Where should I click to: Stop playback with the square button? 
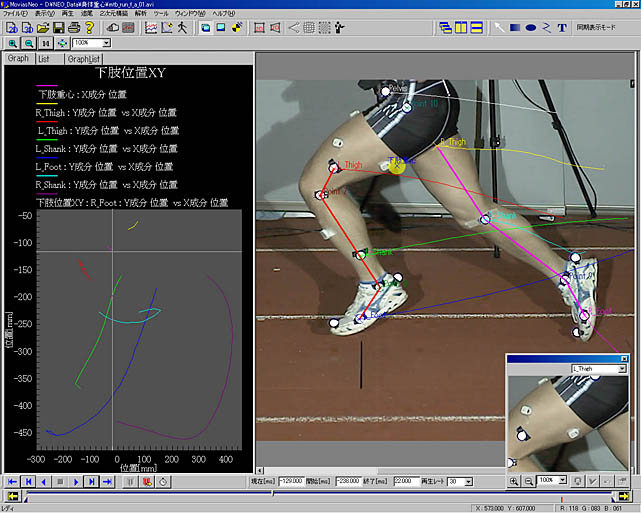(60, 482)
